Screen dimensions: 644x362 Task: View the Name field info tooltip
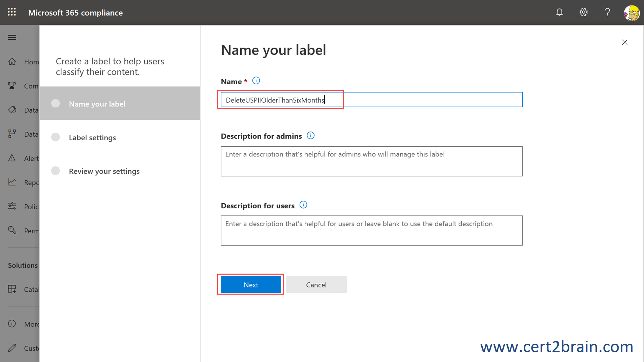coord(256,81)
